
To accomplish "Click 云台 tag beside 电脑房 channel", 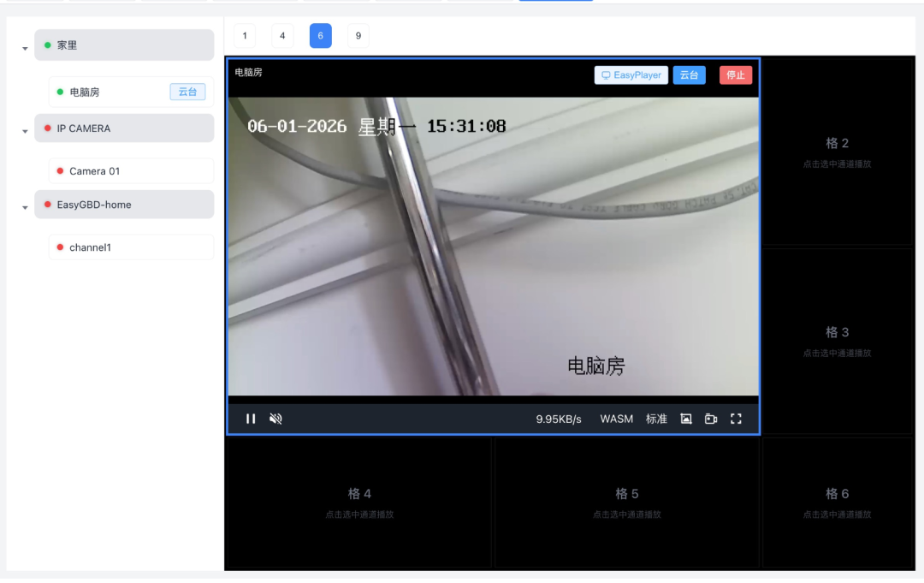I will pyautogui.click(x=187, y=92).
